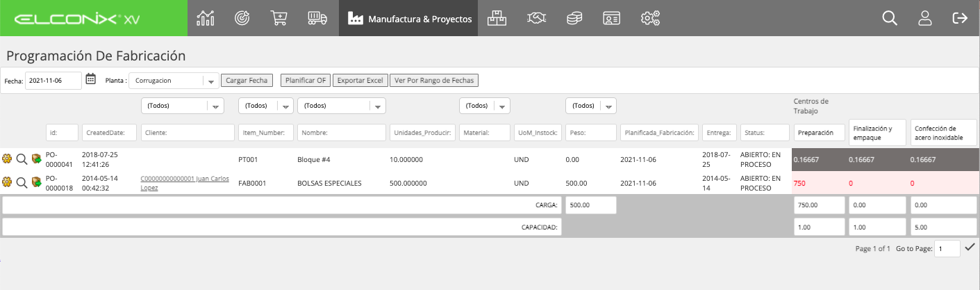This screenshot has height=290, width=980.
Task: Open the inventory boxes module icon
Action: pos(497,18)
